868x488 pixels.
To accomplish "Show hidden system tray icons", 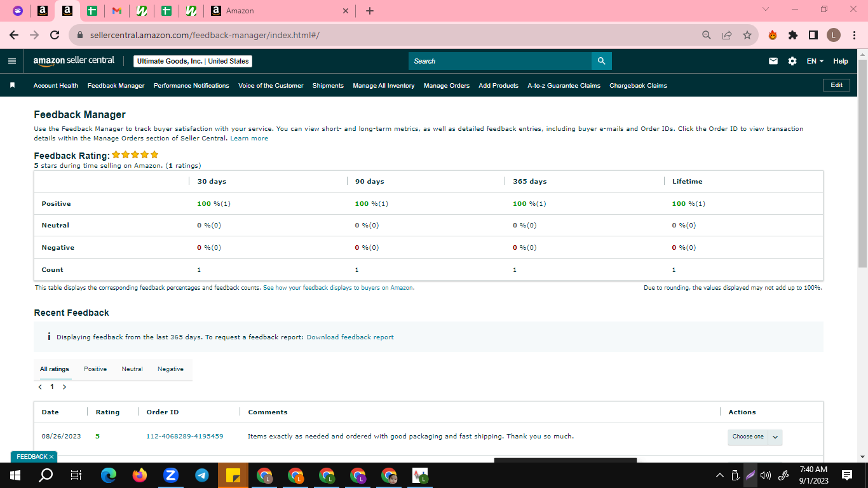I will 719,475.
